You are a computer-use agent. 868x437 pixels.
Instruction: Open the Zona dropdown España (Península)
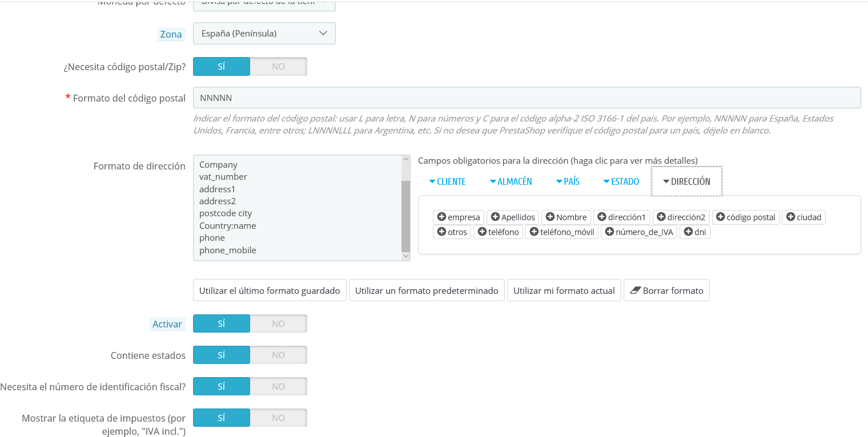click(264, 33)
